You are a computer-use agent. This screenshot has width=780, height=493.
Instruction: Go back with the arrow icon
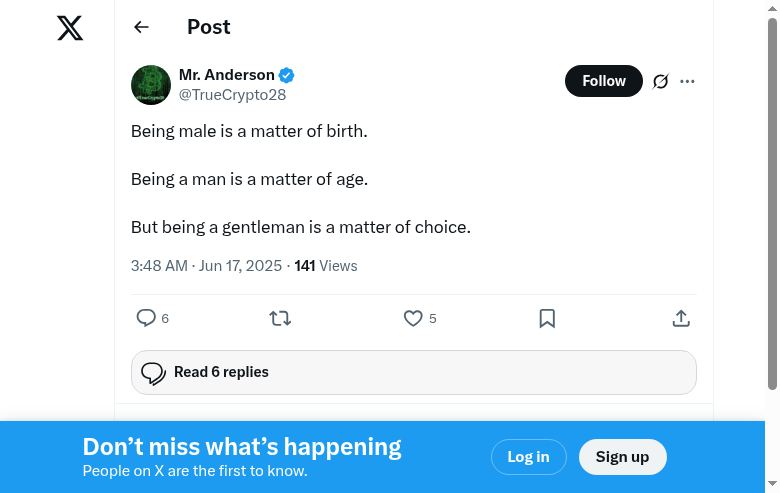click(141, 28)
